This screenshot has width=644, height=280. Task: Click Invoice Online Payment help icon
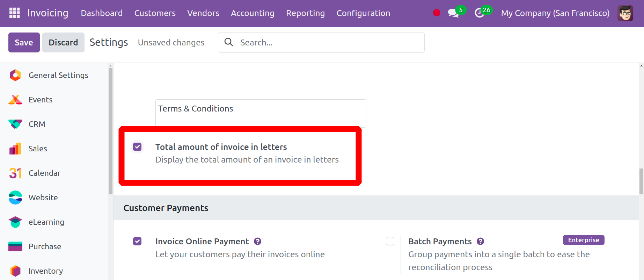258,242
